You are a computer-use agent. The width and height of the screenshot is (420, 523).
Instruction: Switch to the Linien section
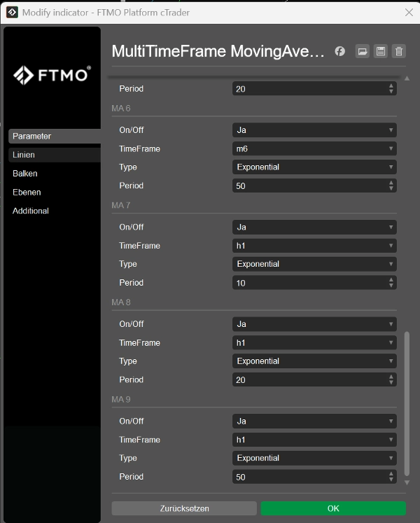point(55,155)
